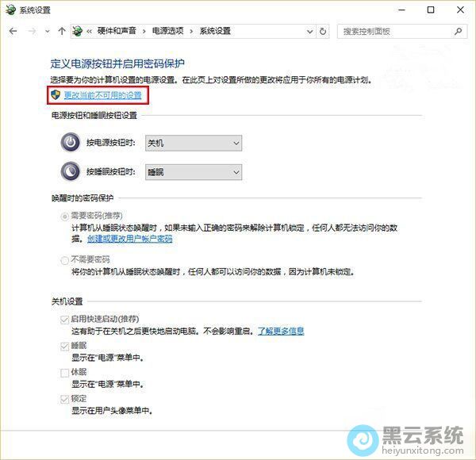Click the round power button icon
The height and width of the screenshot is (460, 476).
click(x=71, y=143)
